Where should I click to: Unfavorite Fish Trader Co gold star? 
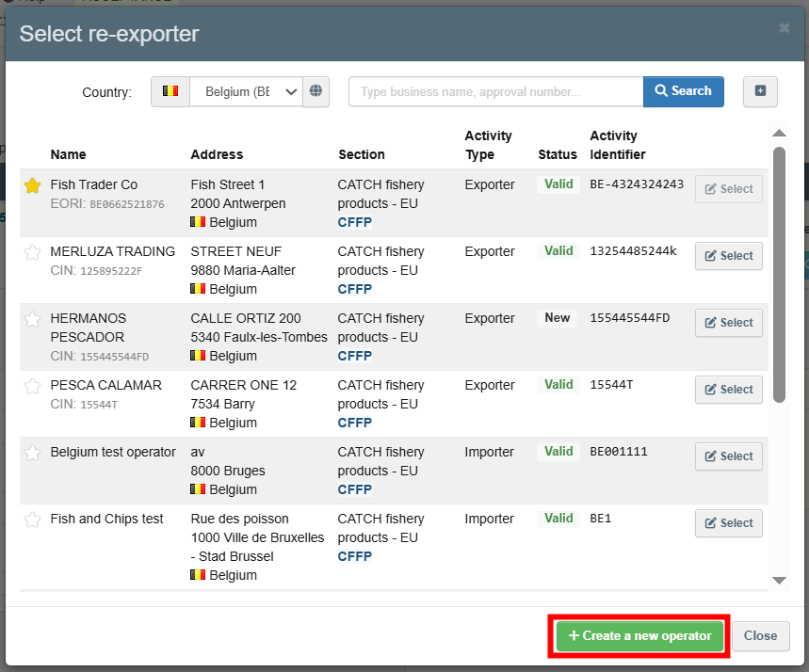pyautogui.click(x=33, y=185)
